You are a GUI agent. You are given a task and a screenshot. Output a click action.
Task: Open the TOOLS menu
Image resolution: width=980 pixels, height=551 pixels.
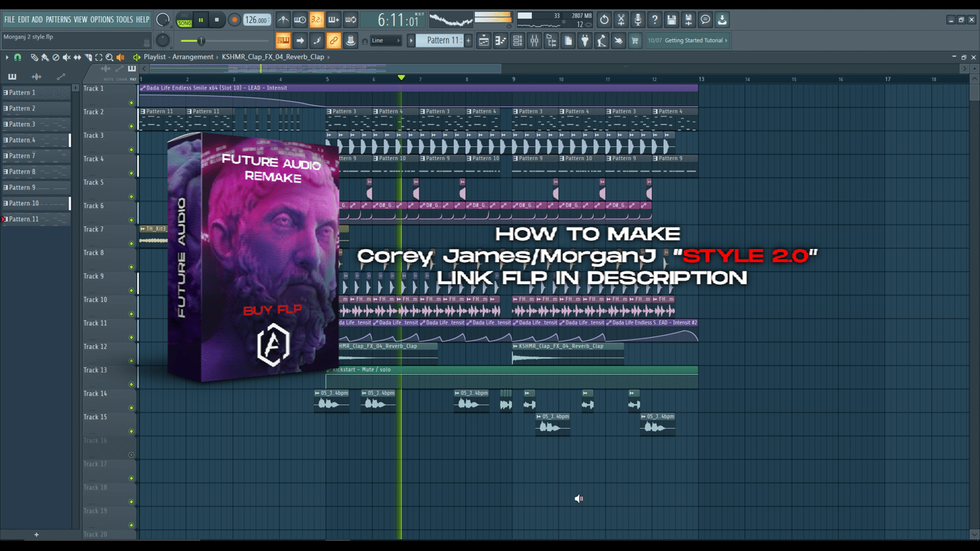click(x=125, y=20)
